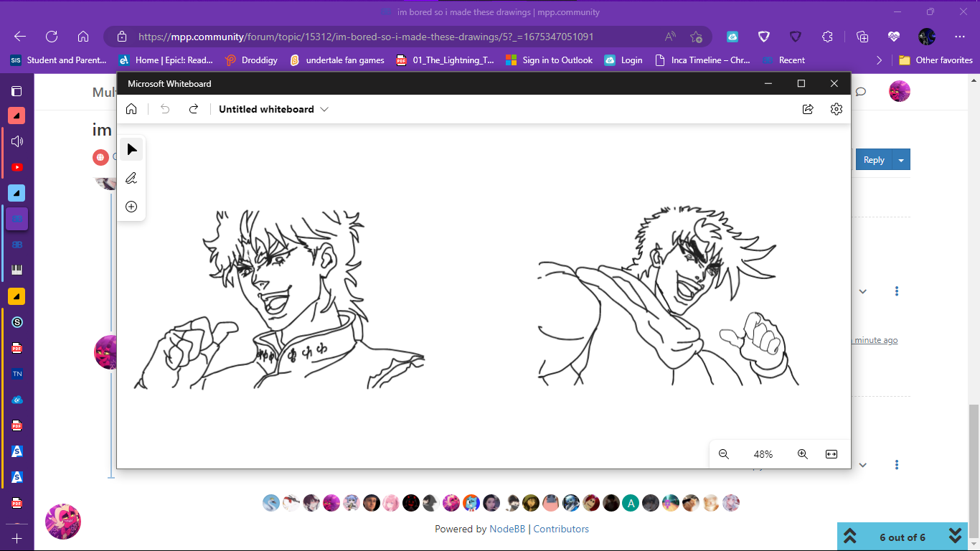Open the browser extensions puzzle icon

coord(827,37)
